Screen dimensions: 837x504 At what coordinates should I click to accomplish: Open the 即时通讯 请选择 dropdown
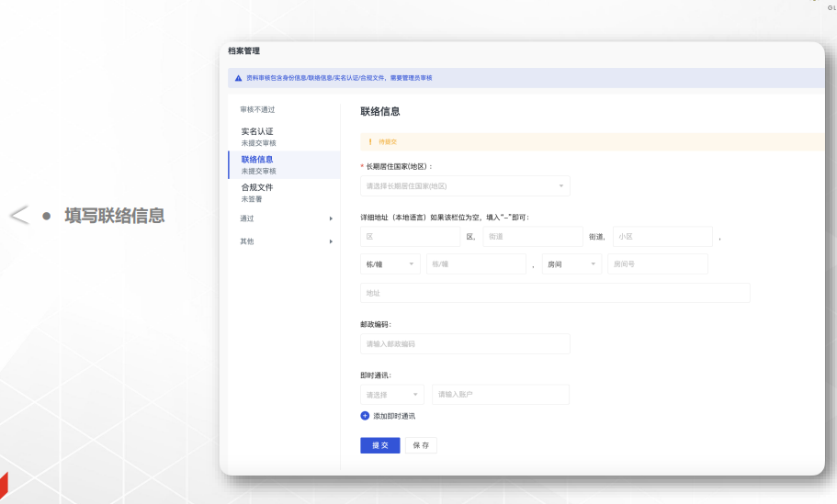[392, 395]
